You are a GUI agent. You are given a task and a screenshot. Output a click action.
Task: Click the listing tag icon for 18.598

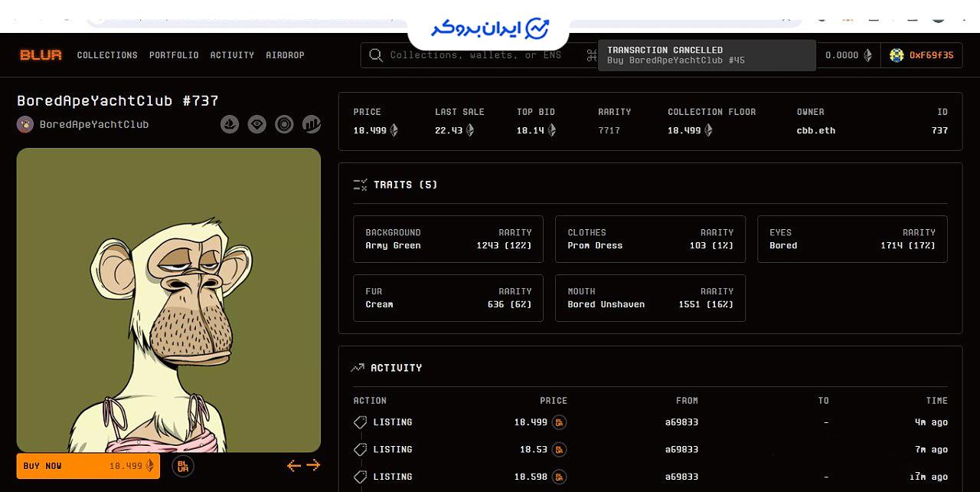point(360,477)
